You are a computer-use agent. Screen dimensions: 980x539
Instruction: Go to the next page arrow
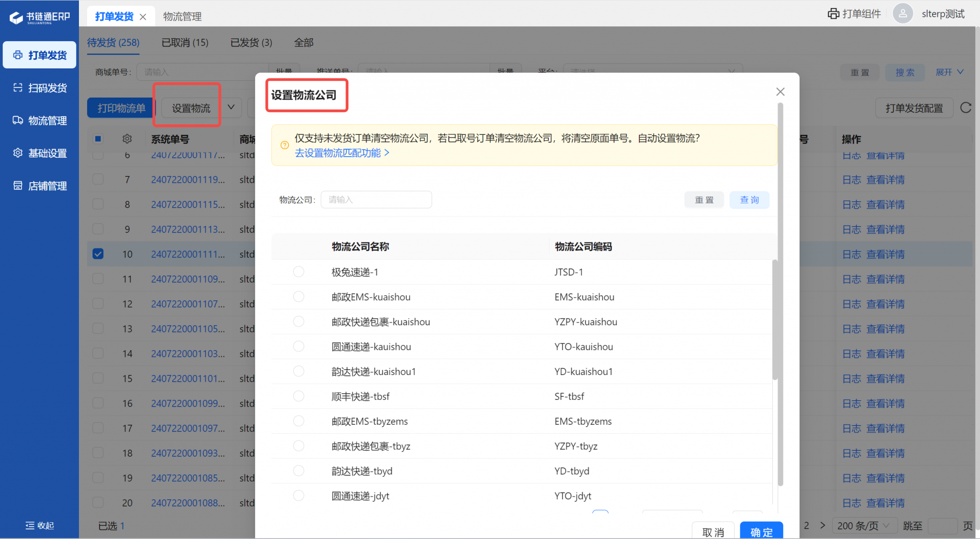[x=823, y=525]
